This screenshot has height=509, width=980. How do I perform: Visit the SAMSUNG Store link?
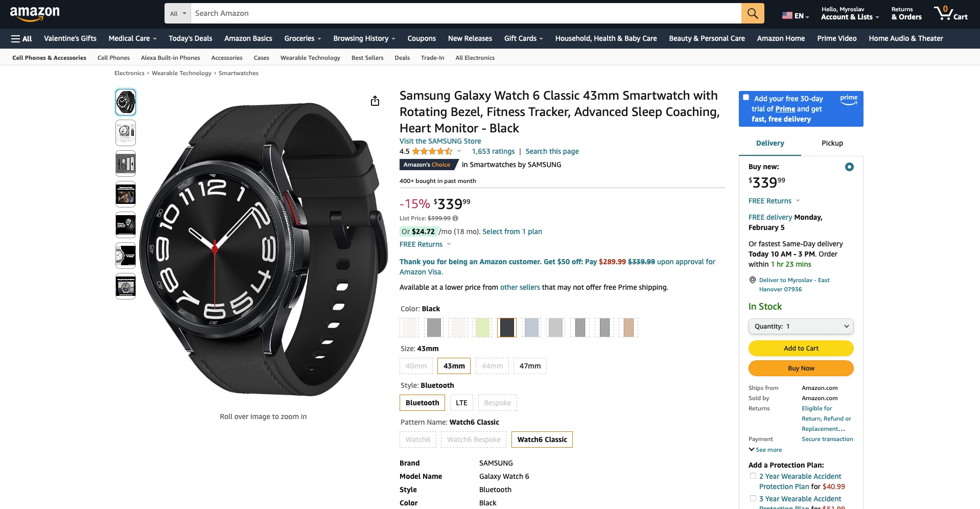(440, 141)
